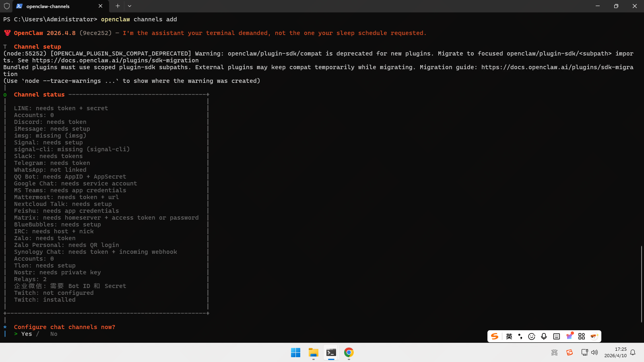Open network status from the tray

584,353
